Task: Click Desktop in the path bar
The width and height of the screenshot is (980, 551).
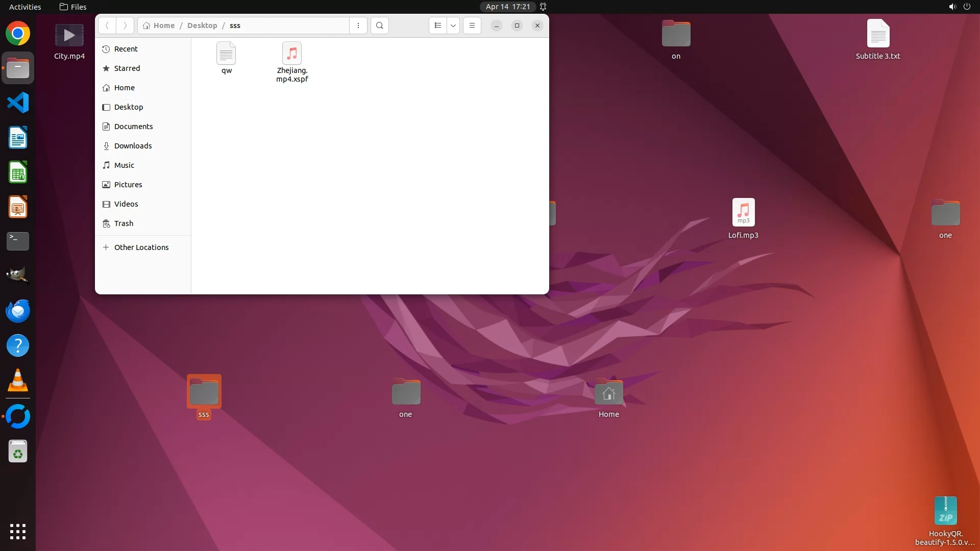Action: [202, 26]
